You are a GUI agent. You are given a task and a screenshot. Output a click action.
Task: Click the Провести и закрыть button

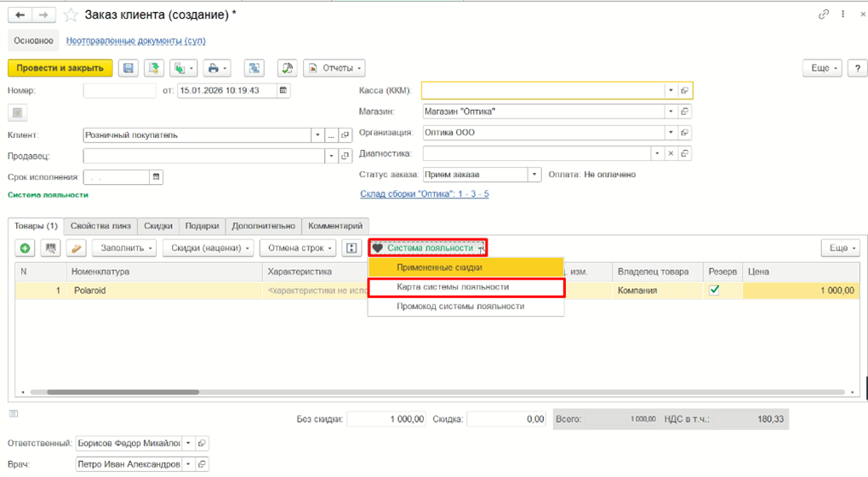[x=60, y=68]
